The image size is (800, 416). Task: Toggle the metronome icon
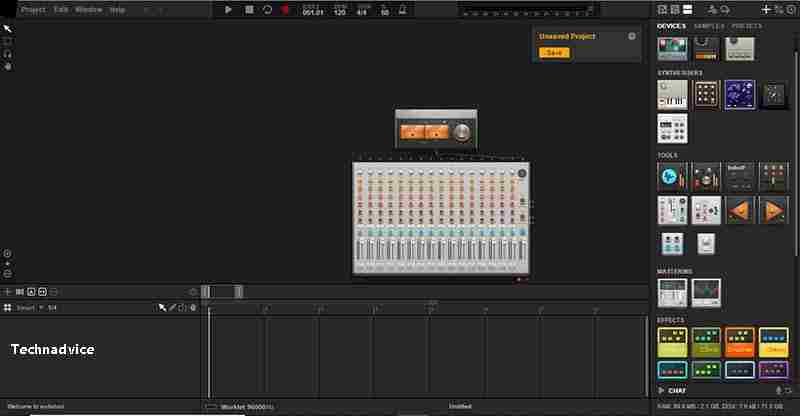[403, 10]
